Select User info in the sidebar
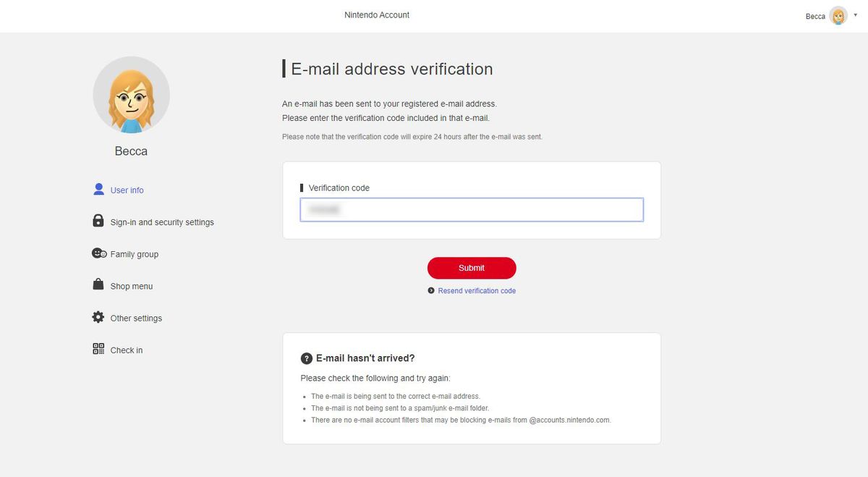868x477 pixels. 127,190
